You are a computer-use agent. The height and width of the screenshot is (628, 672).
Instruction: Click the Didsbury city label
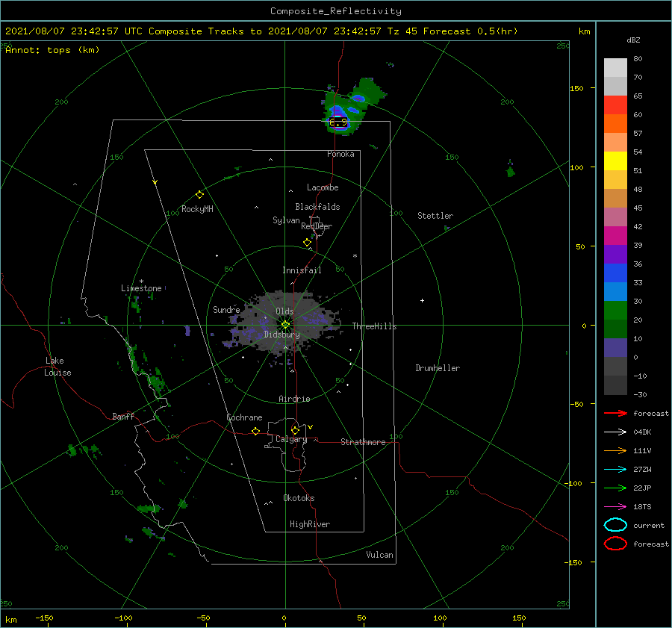coord(281,335)
